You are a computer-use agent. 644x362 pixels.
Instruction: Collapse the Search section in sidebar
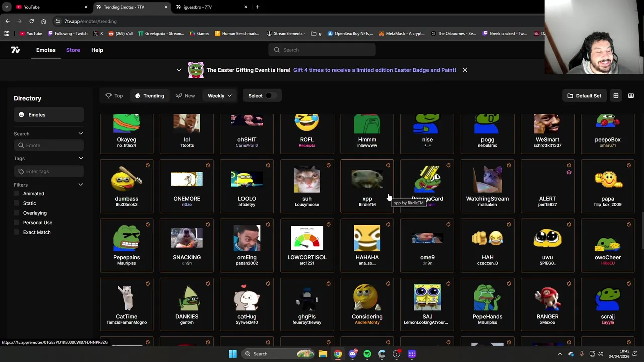pos(80,134)
